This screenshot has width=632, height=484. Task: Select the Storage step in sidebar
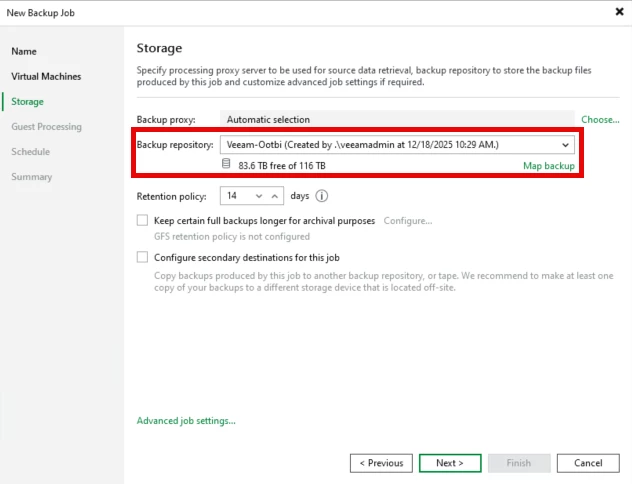pos(27,101)
